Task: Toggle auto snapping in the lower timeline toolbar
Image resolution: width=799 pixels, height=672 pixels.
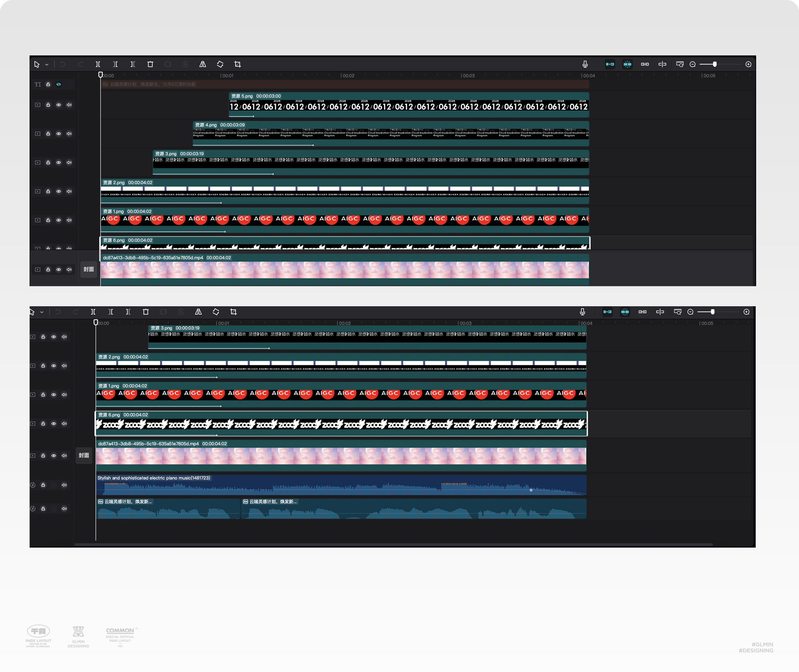Action: (625, 312)
